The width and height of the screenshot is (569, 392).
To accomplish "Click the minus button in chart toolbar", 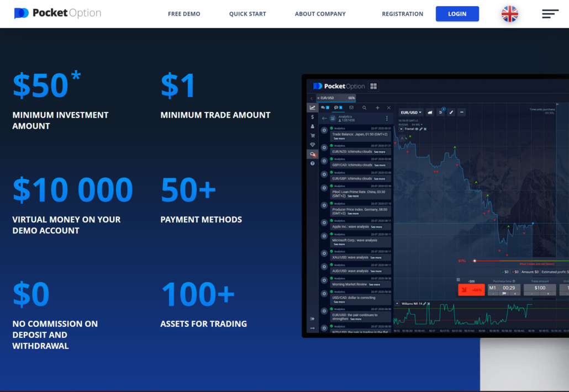I will (462, 113).
